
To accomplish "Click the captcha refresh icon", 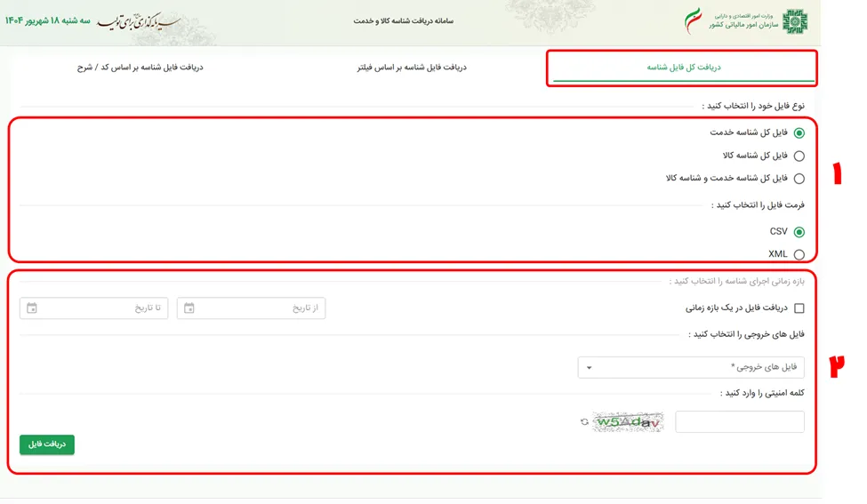I will point(584,421).
